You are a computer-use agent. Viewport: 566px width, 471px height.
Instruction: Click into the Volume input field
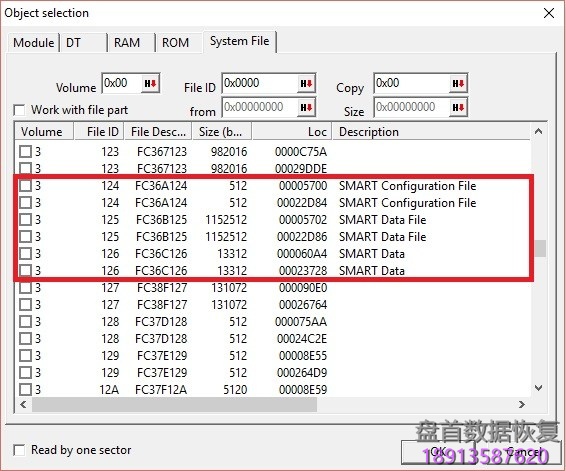click(122, 83)
